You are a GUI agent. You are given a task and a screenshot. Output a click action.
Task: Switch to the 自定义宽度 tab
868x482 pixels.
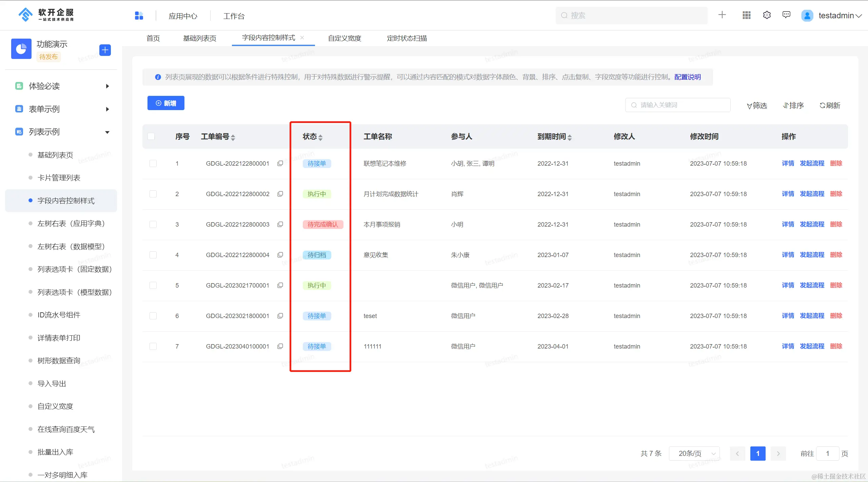tap(344, 38)
